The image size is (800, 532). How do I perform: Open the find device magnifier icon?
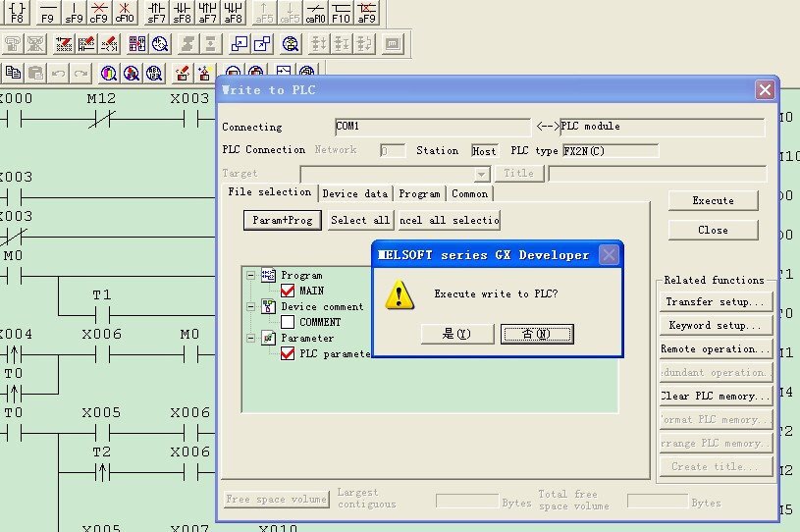(108, 73)
